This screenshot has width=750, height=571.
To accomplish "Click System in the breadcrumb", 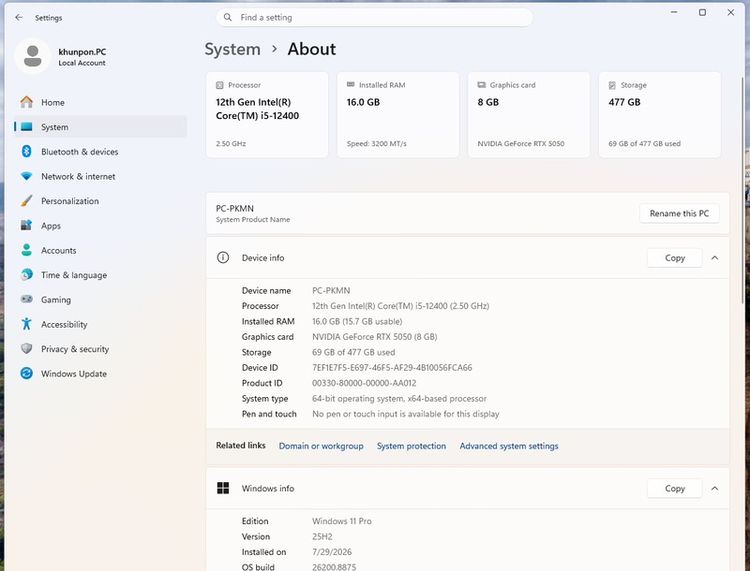I will pyautogui.click(x=232, y=49).
